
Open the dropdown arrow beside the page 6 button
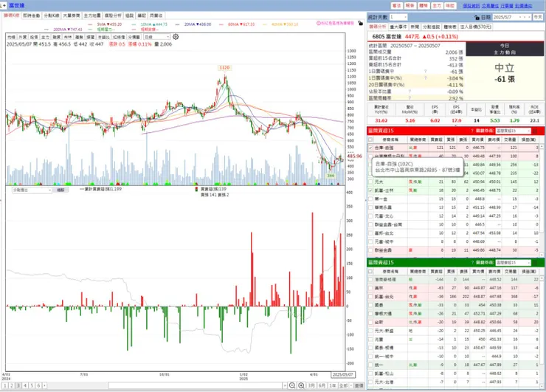coord(44,385)
